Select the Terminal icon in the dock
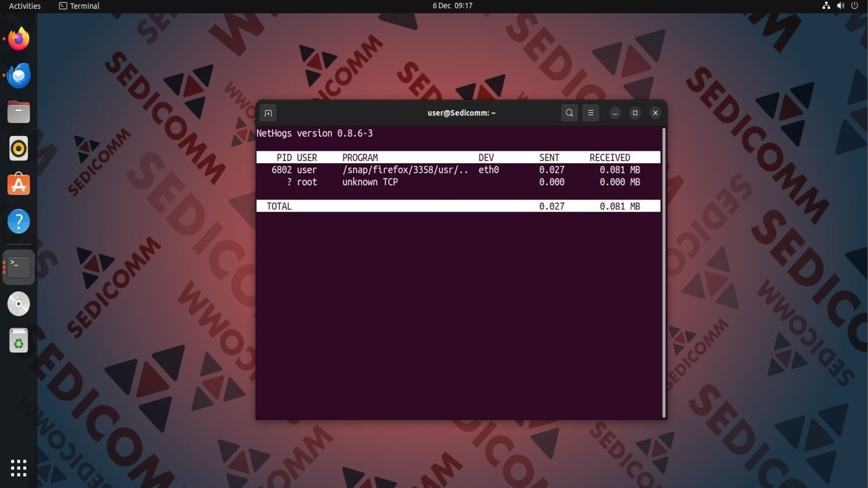This screenshot has width=868, height=488. point(19,267)
